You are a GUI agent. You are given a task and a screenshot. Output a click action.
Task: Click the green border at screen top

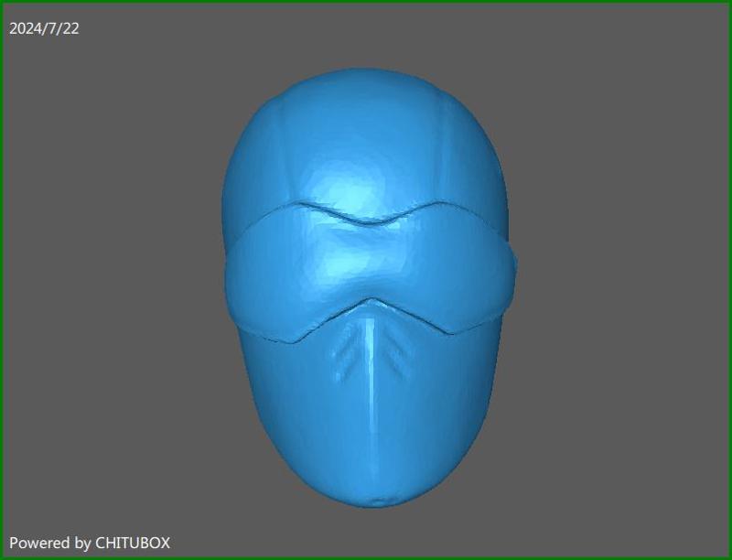pos(366,3)
